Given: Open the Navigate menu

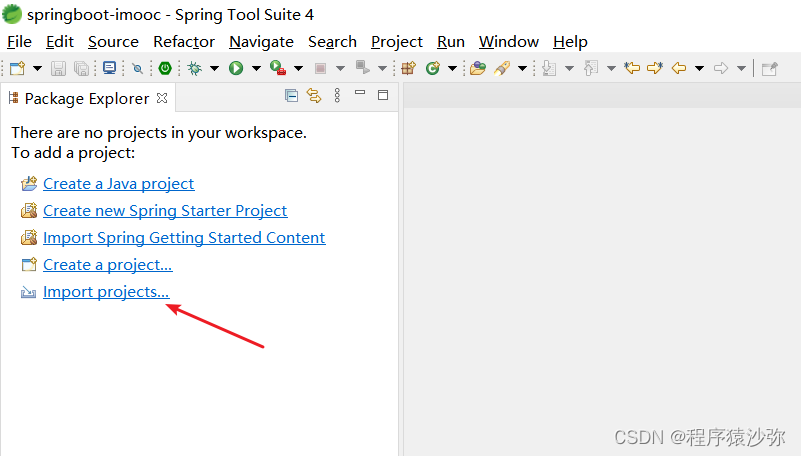Looking at the screenshot, I should pyautogui.click(x=262, y=42).
